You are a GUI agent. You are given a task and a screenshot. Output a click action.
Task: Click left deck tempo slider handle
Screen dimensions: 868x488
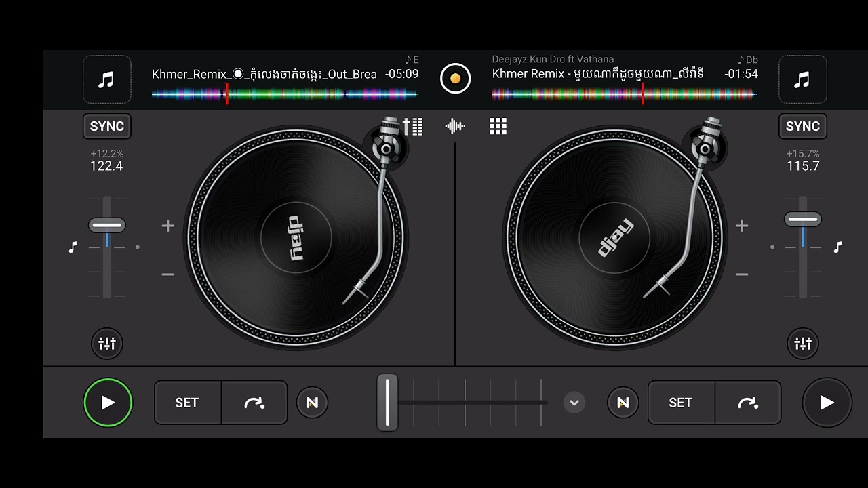tap(107, 225)
